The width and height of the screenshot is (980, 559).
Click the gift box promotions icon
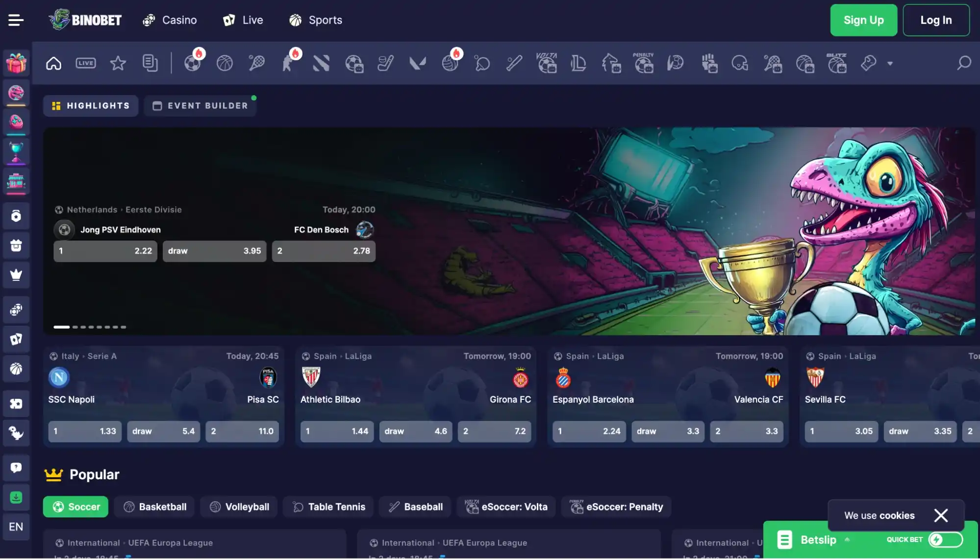click(x=16, y=63)
